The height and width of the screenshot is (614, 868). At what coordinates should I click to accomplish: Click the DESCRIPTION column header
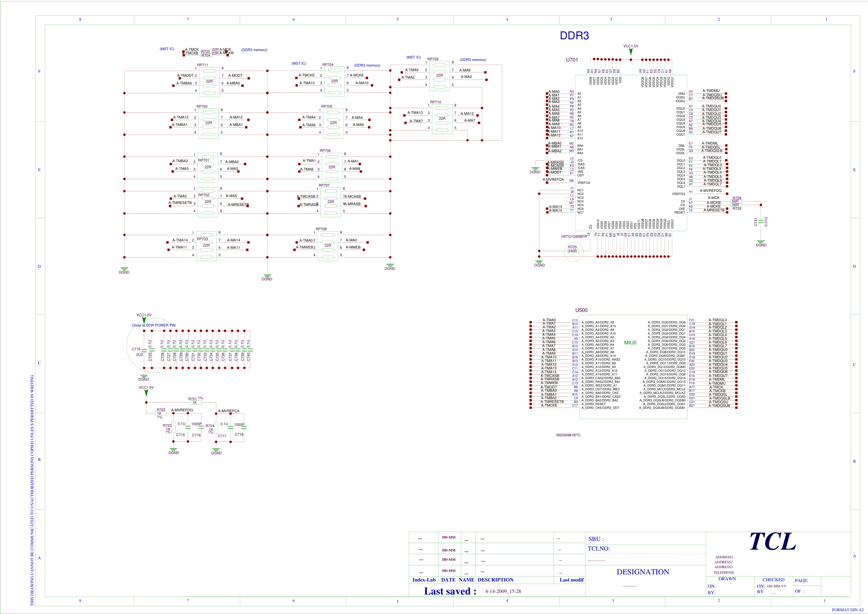point(495,580)
